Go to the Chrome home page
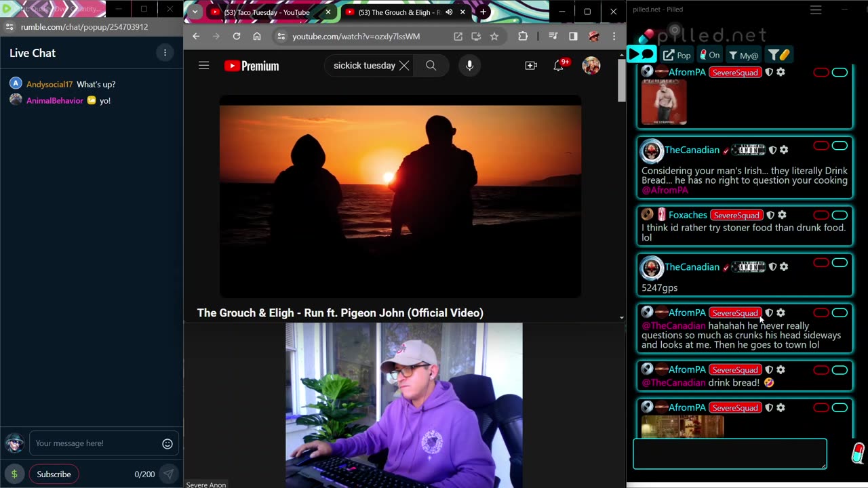 coord(257,37)
